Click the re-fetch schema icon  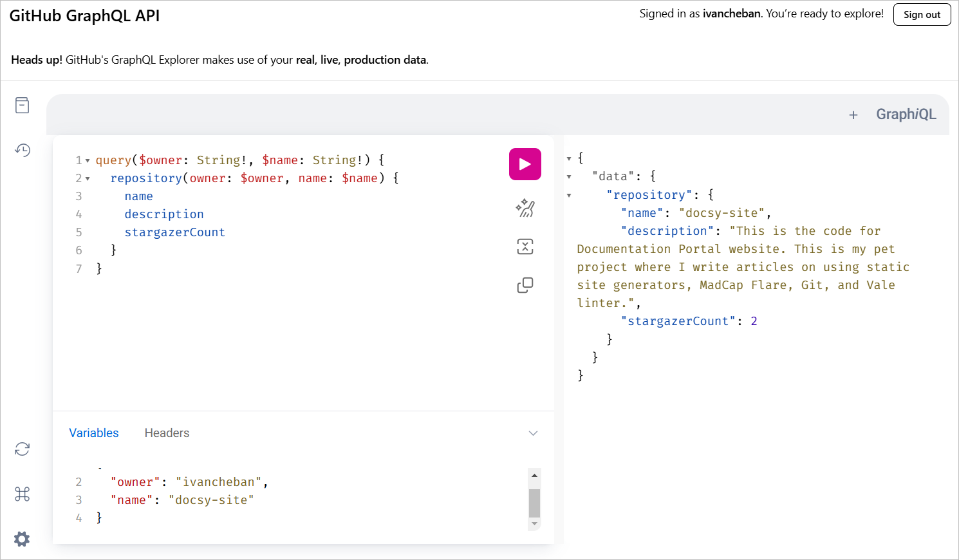pos(23,449)
